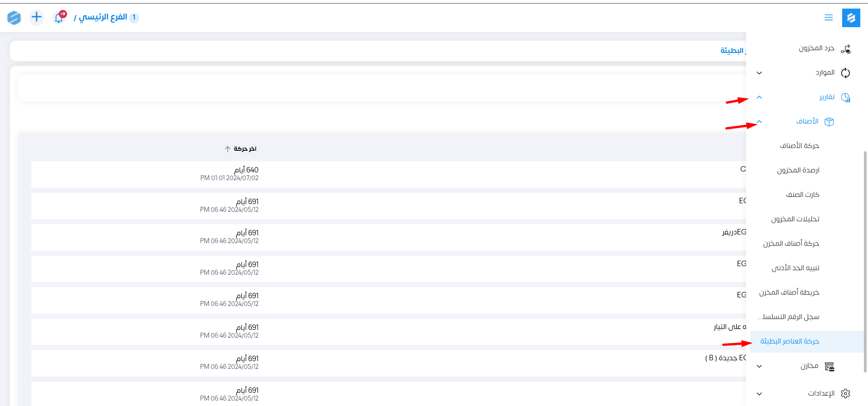Select ارصدة المخزون menu item
The image size is (868, 406).
(798, 170)
